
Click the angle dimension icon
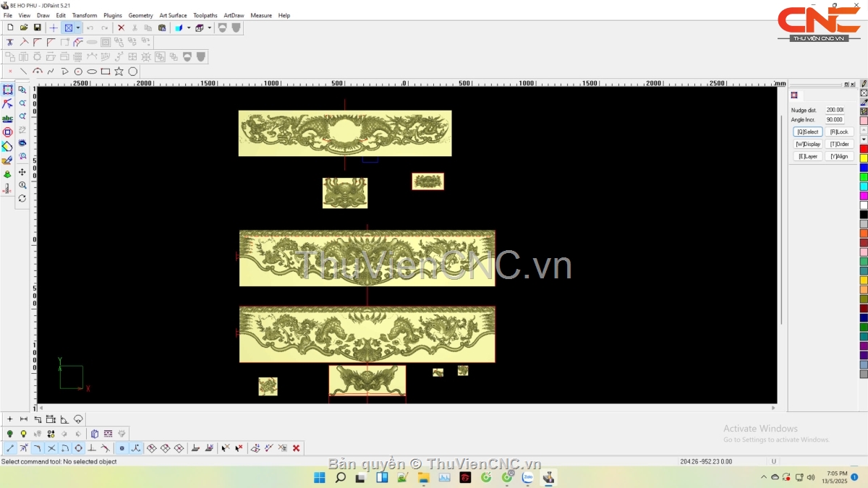pyautogui.click(x=64, y=419)
